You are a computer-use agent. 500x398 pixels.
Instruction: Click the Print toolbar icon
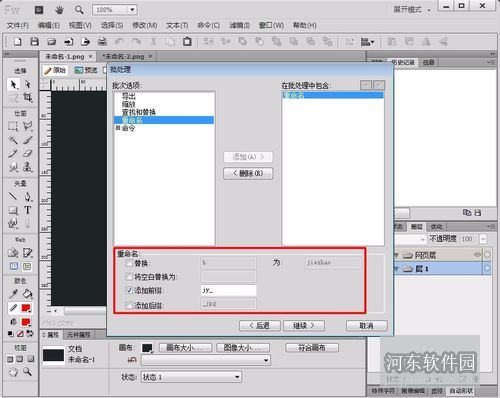103,42
